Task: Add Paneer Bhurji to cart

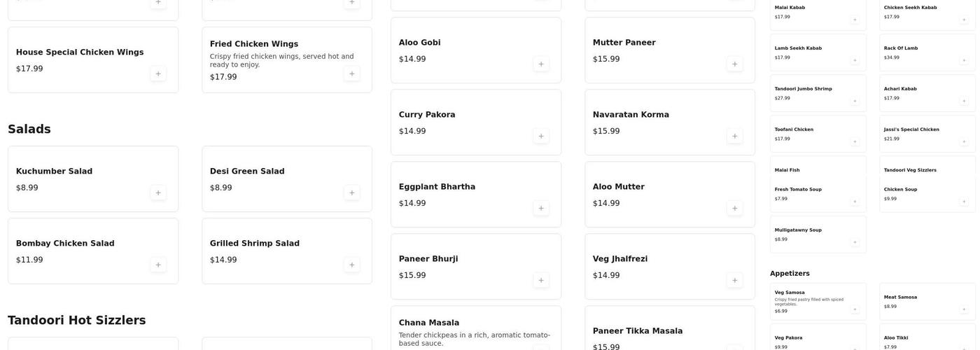Action: (x=540, y=280)
